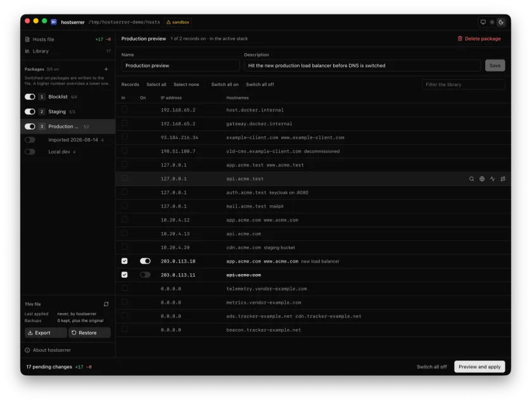The height and width of the screenshot is (403, 532).
Task: Switch to system theme monitor icon
Action: pos(483,22)
